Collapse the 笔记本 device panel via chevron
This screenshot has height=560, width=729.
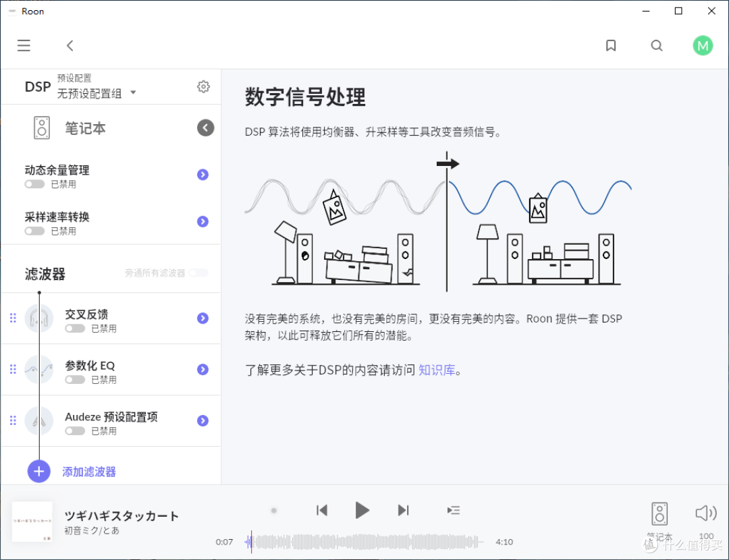[x=205, y=128]
